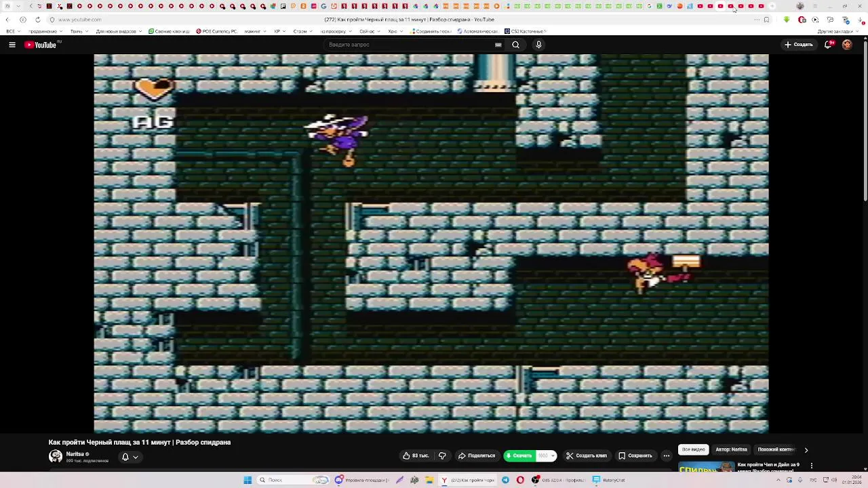Switch to OBS in the taskbar
Screen dimensions: 868x488
[558, 480]
